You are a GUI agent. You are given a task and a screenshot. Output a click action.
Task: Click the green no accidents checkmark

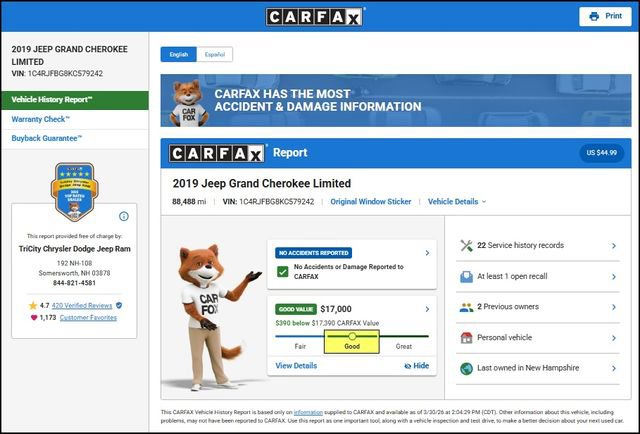coord(283,271)
